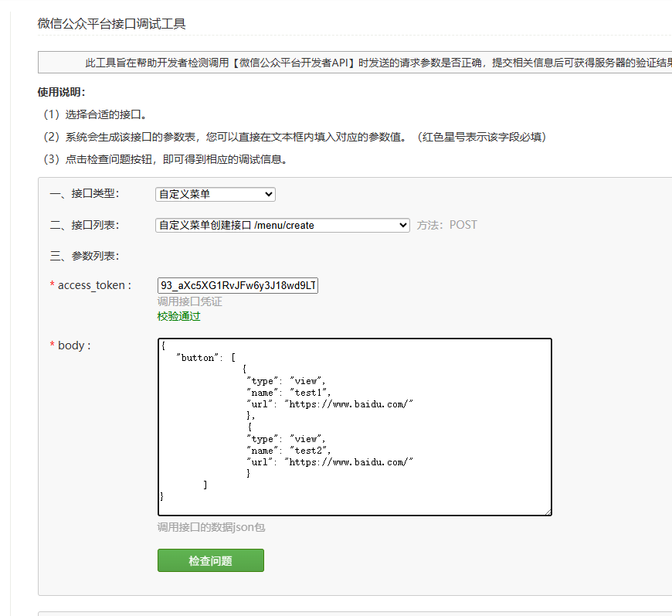Click the body field label
This screenshot has height=616, width=672.
70,345
